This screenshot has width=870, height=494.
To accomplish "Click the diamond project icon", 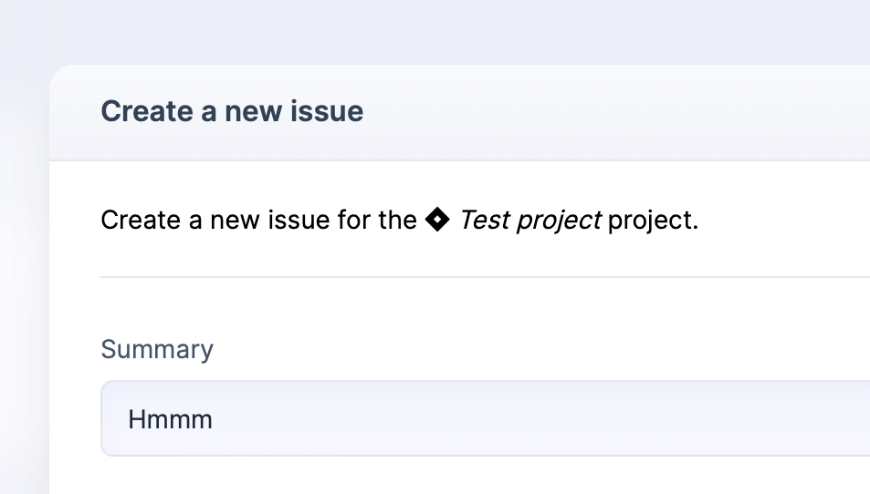I will [438, 219].
